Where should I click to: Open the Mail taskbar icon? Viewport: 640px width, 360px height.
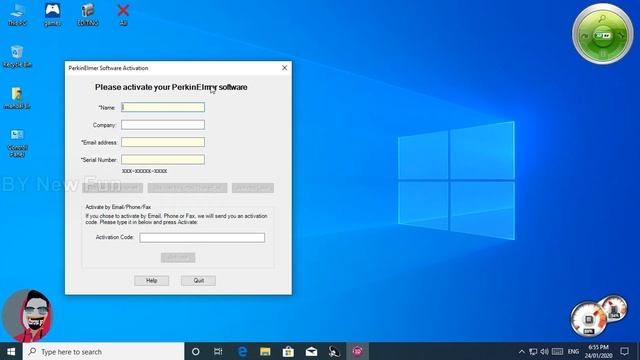click(311, 351)
